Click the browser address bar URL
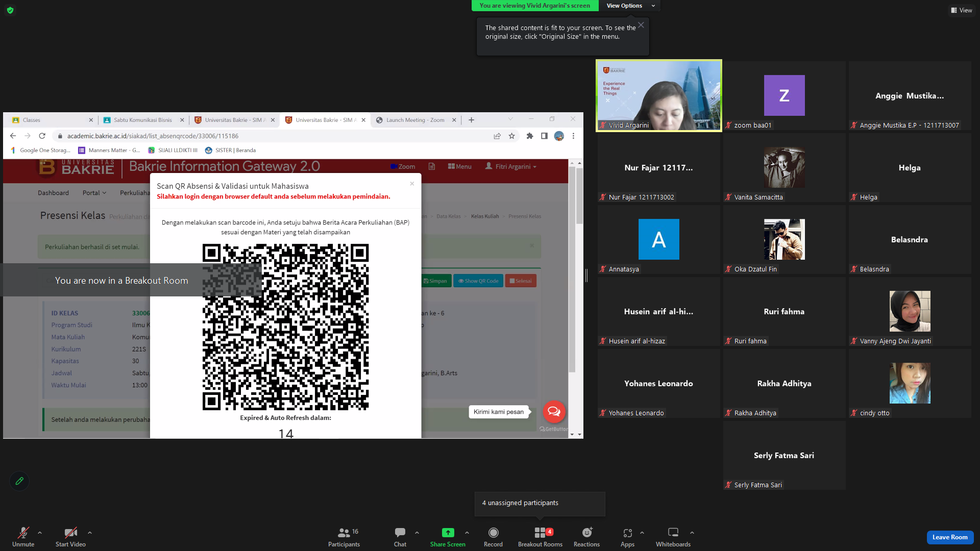 (x=153, y=136)
